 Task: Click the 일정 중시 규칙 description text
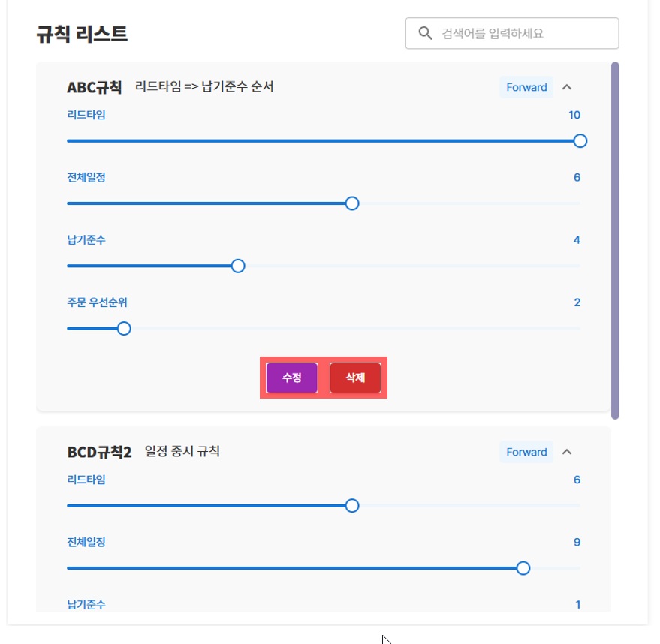182,451
